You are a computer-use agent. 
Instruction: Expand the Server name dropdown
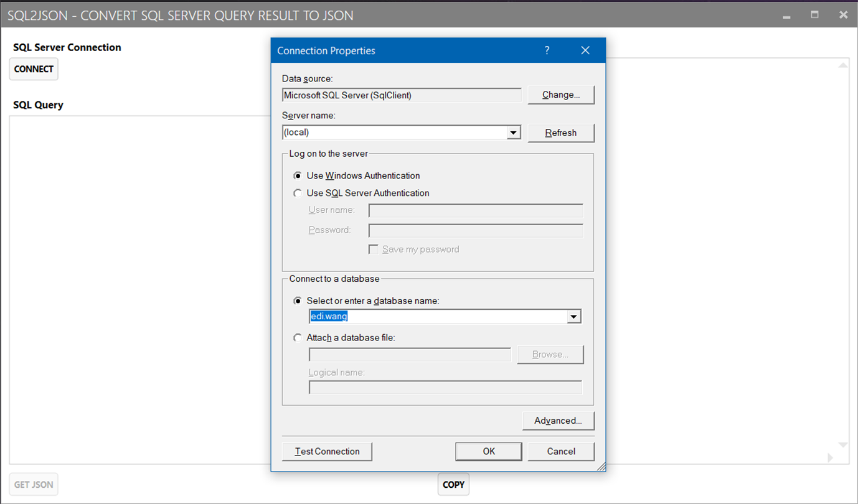tap(514, 133)
